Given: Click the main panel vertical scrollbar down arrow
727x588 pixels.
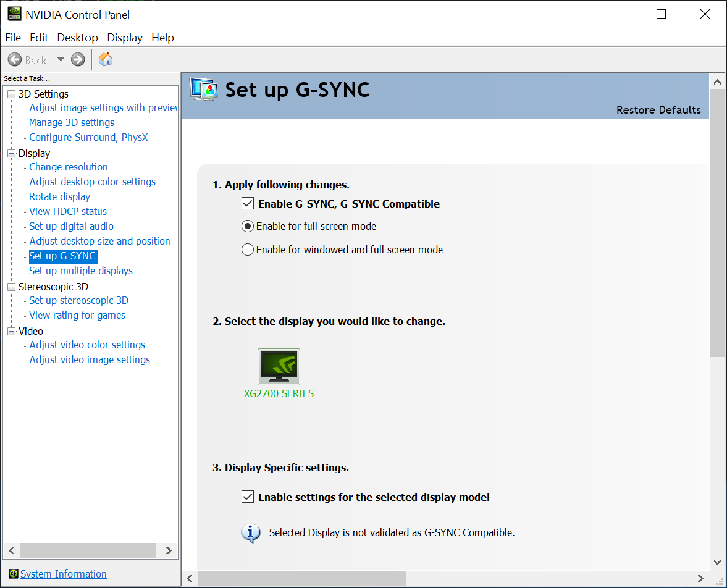Looking at the screenshot, I should 717,561.
